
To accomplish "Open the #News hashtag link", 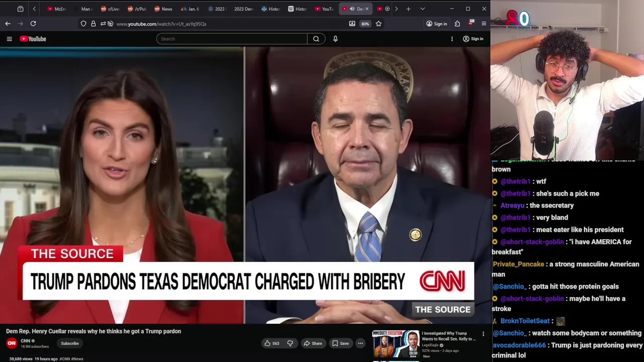I will (x=77, y=359).
